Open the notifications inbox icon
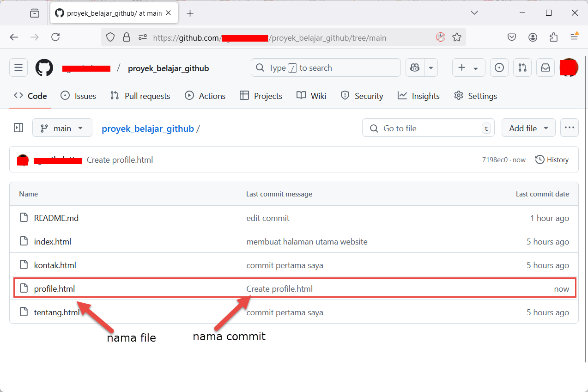The width and height of the screenshot is (588, 392). (546, 68)
